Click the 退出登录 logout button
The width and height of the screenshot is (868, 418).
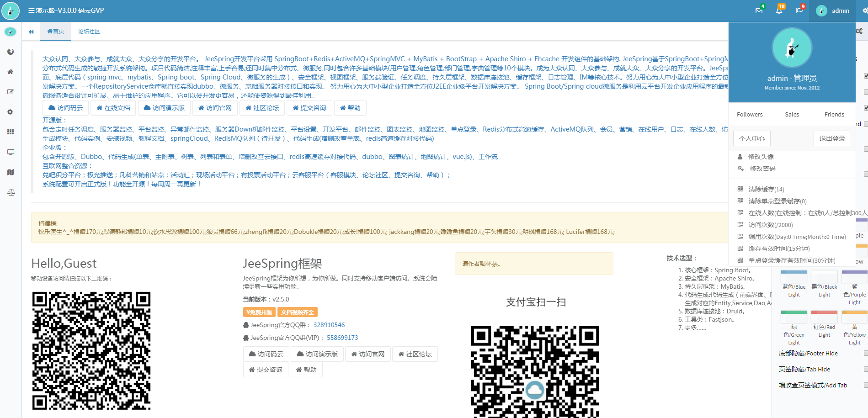click(832, 138)
